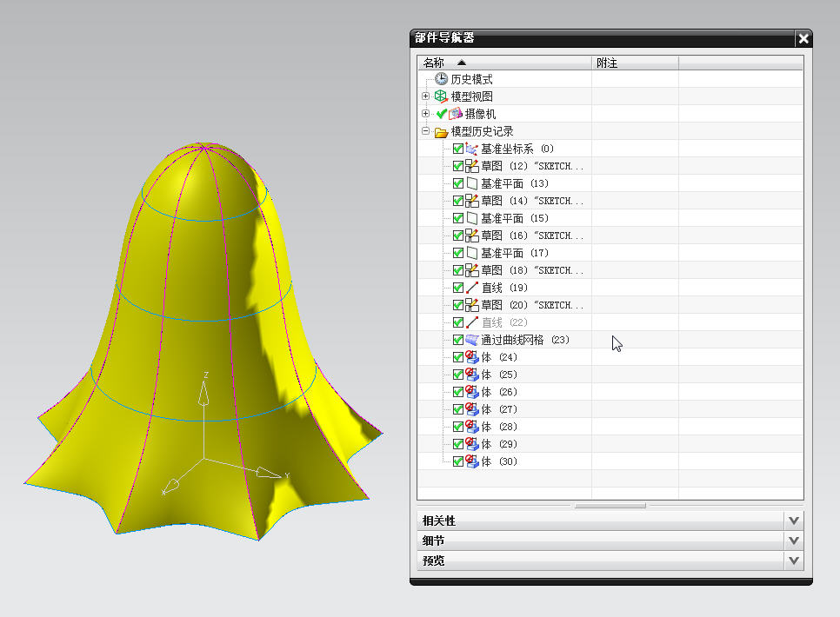Select the 基准平面 (15) feature name

[515, 218]
